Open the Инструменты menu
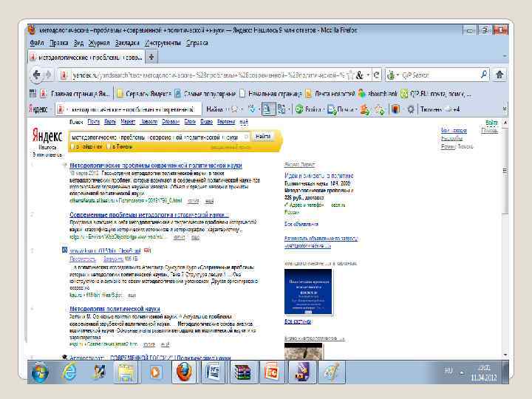Viewport: 532px width, 399px height. (163, 43)
